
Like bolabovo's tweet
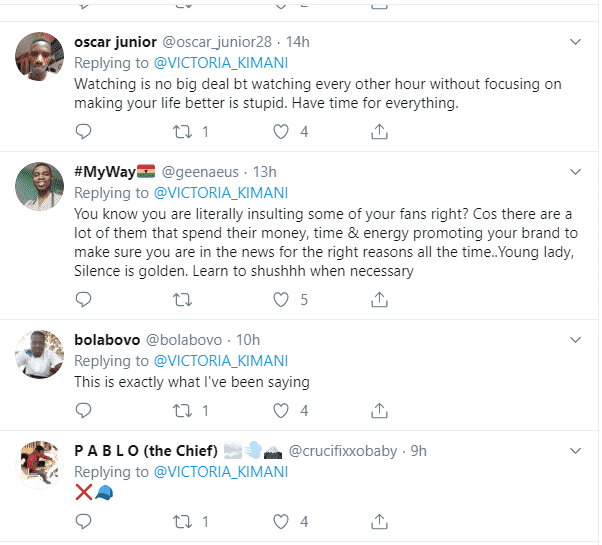point(281,410)
